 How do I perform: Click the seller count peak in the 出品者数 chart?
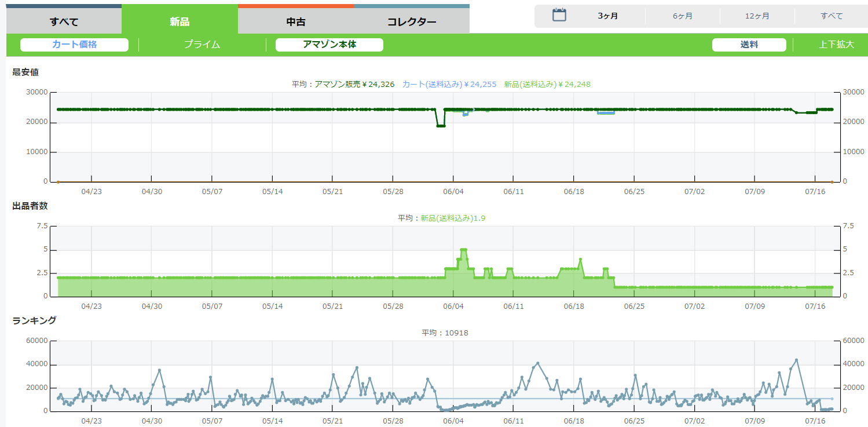463,250
